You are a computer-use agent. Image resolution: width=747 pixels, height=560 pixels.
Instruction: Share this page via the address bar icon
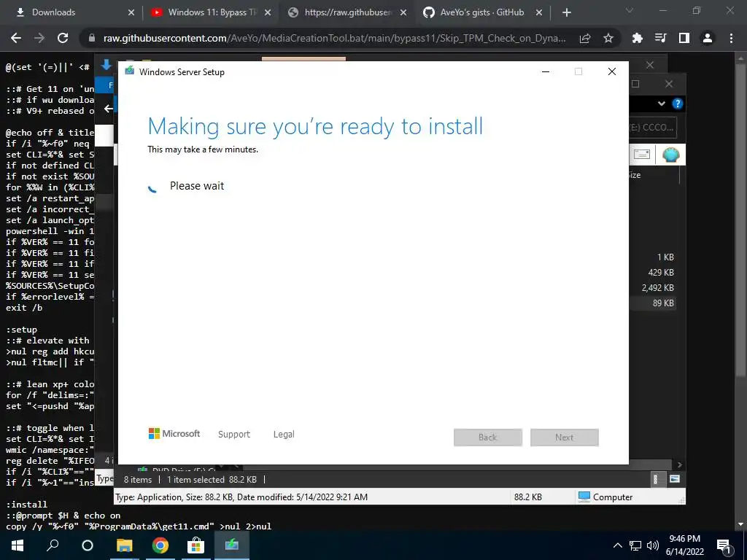pos(585,39)
